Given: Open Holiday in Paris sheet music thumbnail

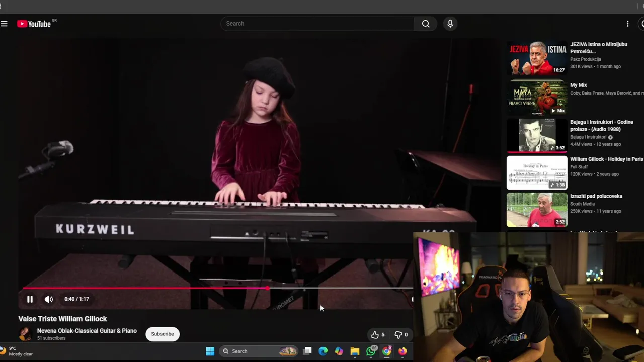Looking at the screenshot, I should 537,172.
